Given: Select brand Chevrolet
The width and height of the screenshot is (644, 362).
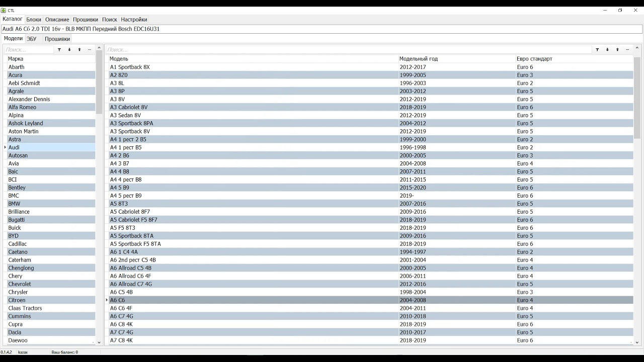Looking at the screenshot, I should (x=51, y=284).
